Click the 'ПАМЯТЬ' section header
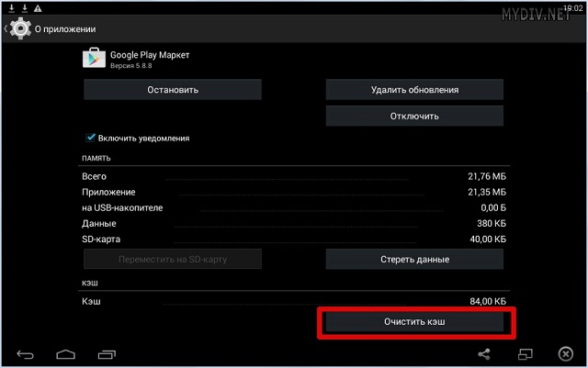Screen dimensions: 588x368 [96, 158]
